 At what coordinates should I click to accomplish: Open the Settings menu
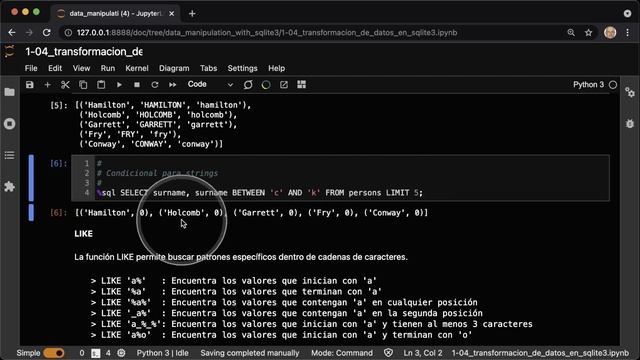(x=242, y=68)
